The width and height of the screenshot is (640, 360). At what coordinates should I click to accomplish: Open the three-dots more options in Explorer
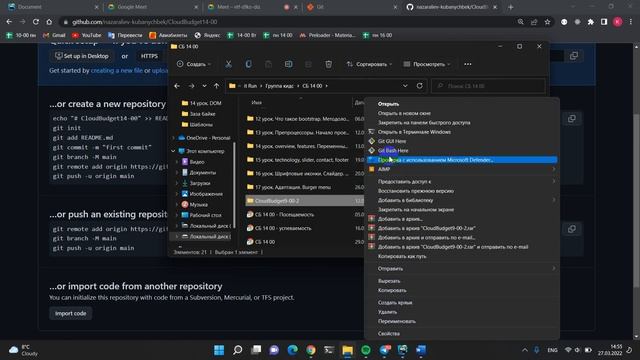point(468,64)
